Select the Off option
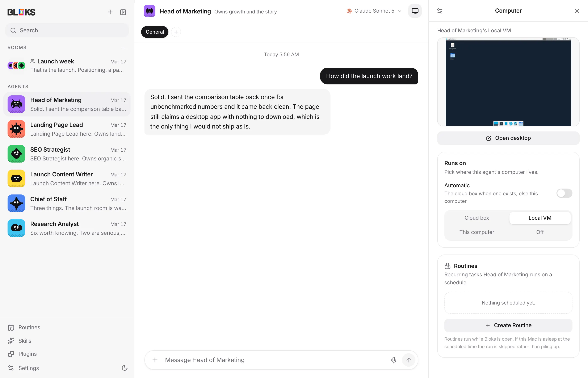The width and height of the screenshot is (588, 378). (540, 232)
